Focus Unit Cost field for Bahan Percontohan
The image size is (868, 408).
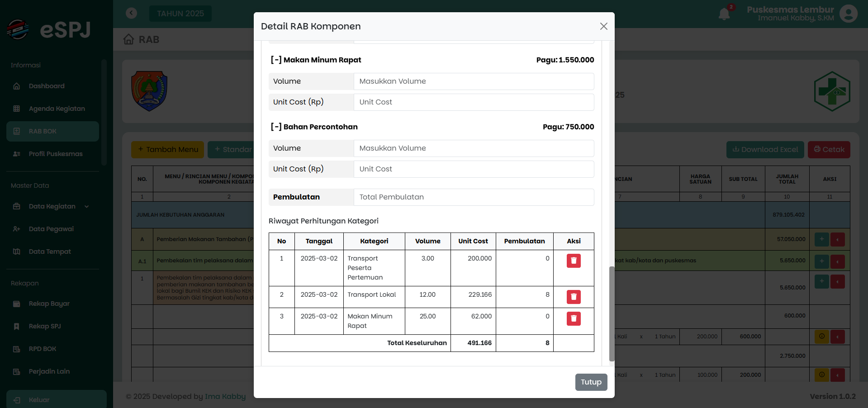click(474, 169)
